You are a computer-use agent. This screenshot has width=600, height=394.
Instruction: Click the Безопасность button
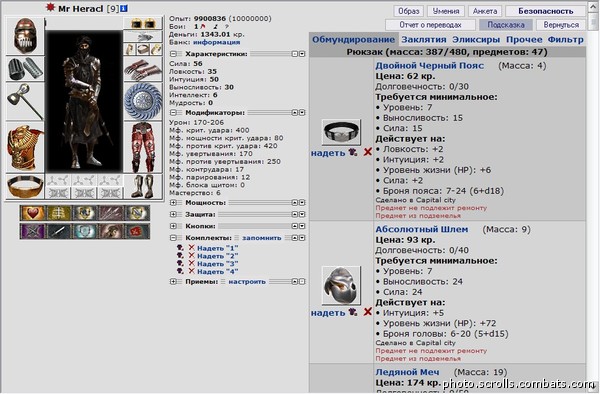click(x=546, y=11)
